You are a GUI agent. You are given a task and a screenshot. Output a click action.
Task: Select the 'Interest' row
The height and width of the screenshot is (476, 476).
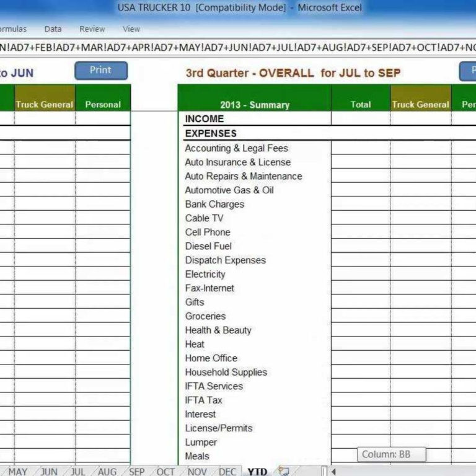(200, 414)
